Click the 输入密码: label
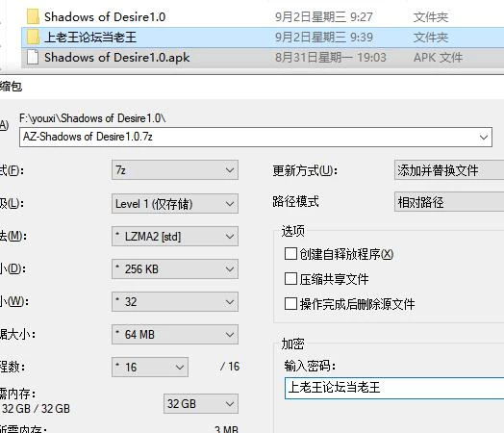504x433 pixels. 310,366
